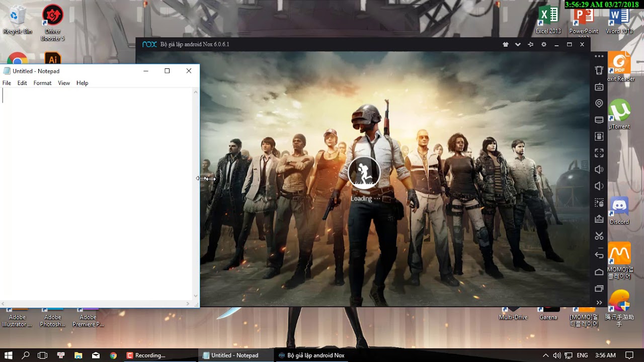Select the Excel 2013 desktop shortcut
644x362 pixels.
pos(548,20)
